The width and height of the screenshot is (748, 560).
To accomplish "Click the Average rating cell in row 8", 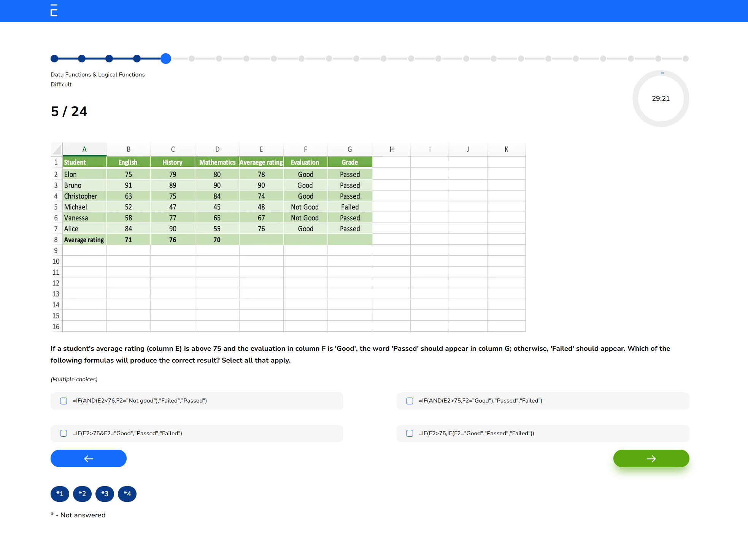I will (84, 240).
